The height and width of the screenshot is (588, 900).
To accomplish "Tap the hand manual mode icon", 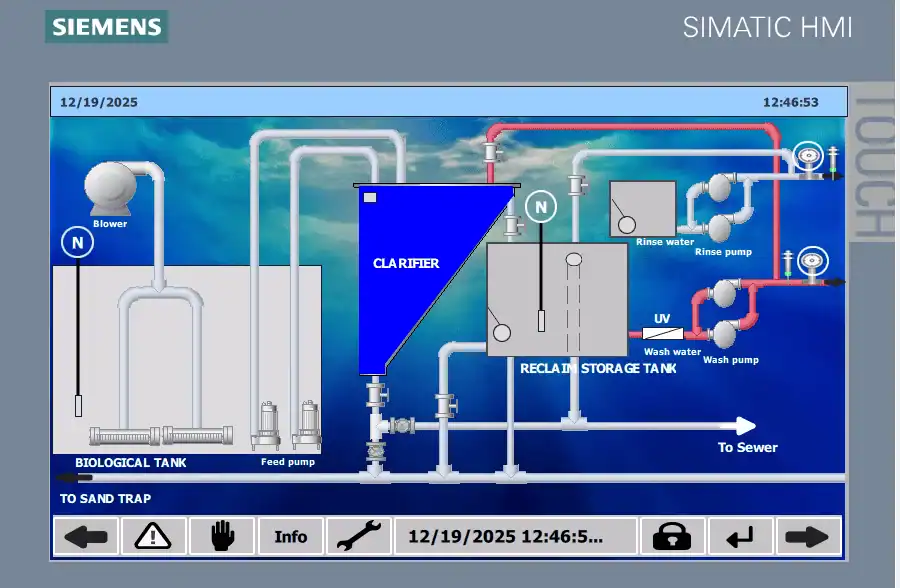I will click(220, 537).
